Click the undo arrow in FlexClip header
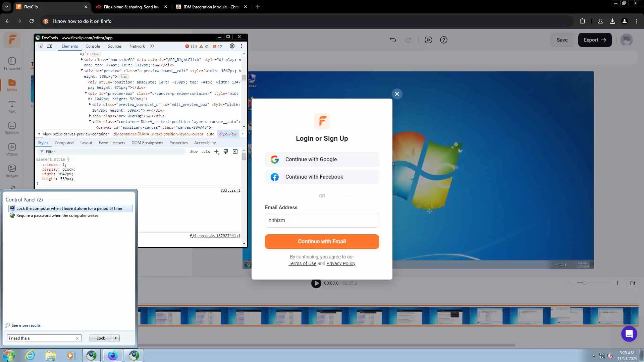This screenshot has height=362, width=644. tap(392, 40)
